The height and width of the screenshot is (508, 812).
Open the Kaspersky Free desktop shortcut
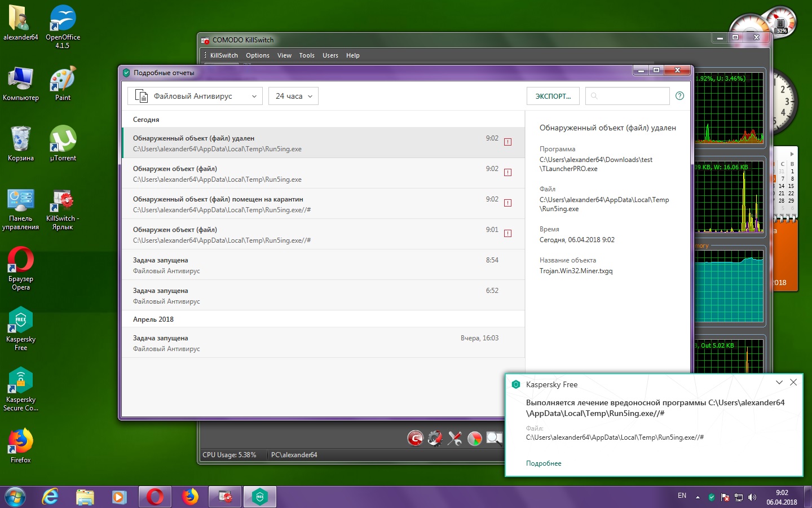[21, 321]
